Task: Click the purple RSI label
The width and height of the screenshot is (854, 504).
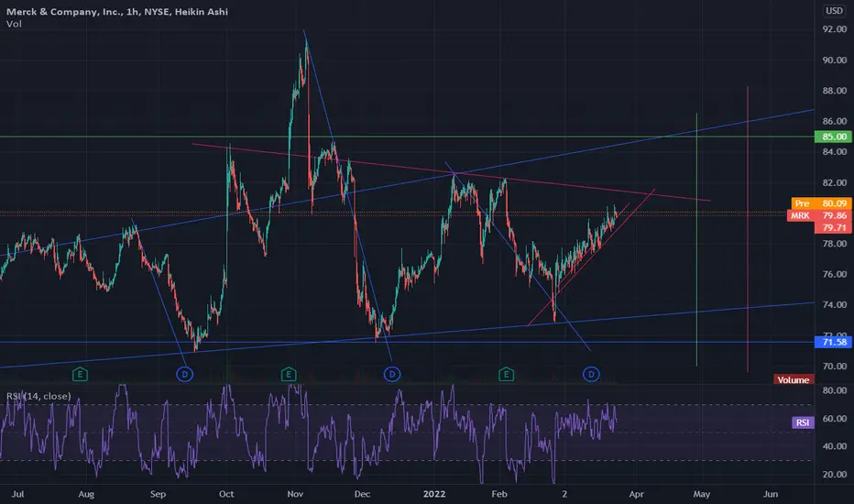Action: pos(803,422)
